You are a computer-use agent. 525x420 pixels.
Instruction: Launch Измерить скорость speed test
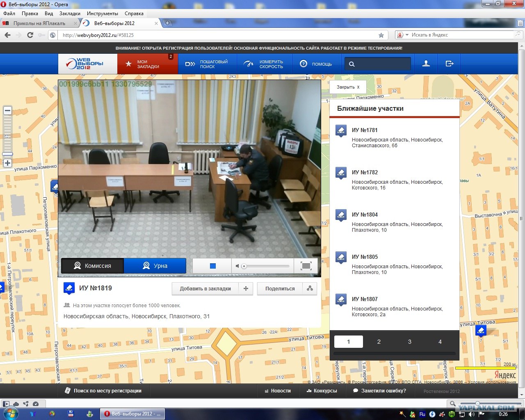tap(265, 64)
